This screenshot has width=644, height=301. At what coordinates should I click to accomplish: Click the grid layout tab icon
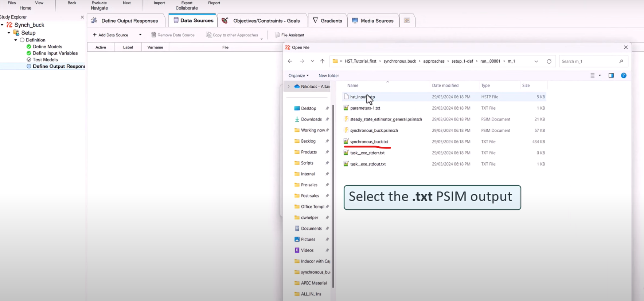[407, 21]
